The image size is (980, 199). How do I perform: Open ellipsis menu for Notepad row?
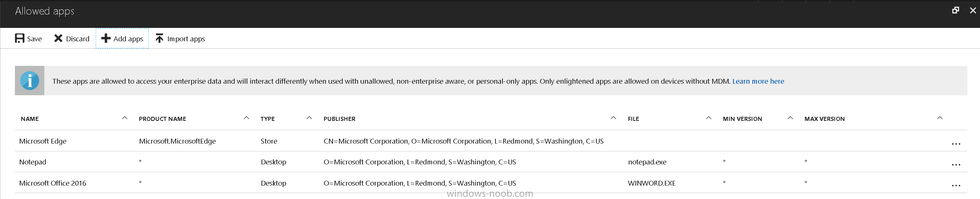[x=956, y=165]
